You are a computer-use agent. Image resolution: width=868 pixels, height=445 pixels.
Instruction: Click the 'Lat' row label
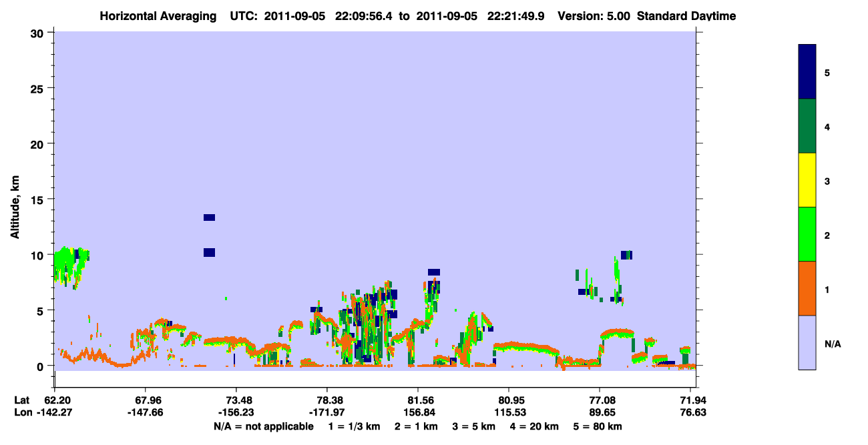pyautogui.click(x=21, y=400)
